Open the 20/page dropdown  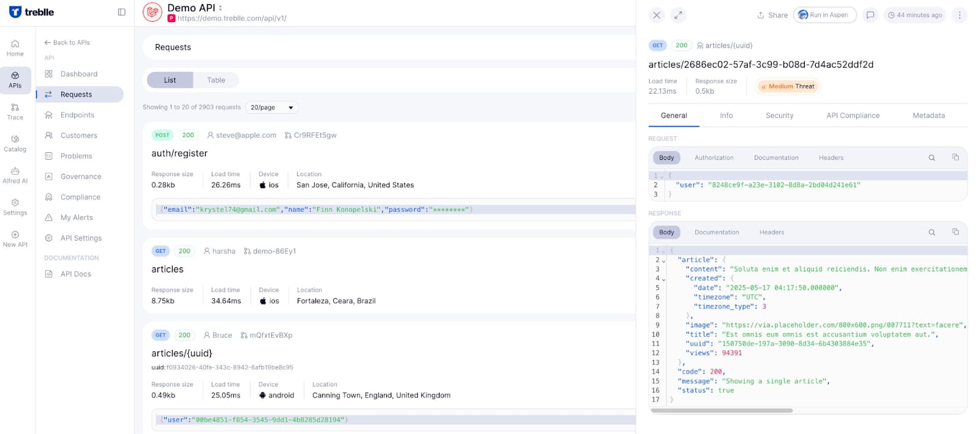pos(272,107)
